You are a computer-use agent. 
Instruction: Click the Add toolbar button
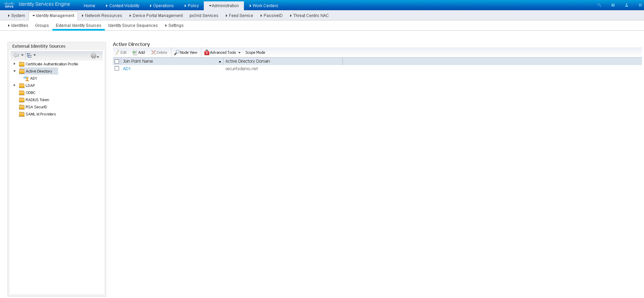[x=139, y=52]
